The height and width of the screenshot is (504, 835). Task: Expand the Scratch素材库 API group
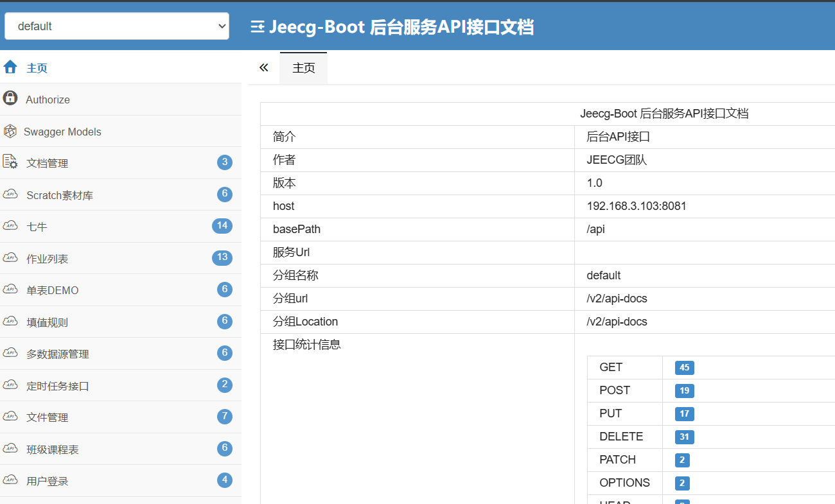[60, 195]
